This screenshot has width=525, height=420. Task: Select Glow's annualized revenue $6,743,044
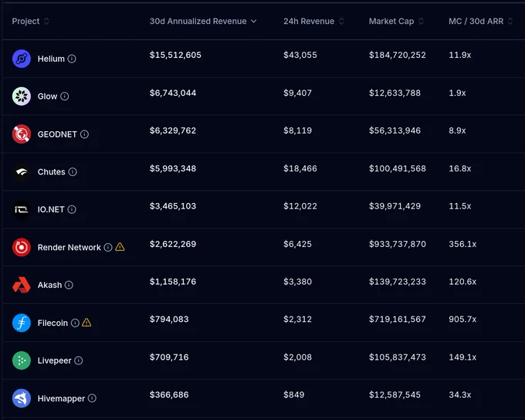173,93
